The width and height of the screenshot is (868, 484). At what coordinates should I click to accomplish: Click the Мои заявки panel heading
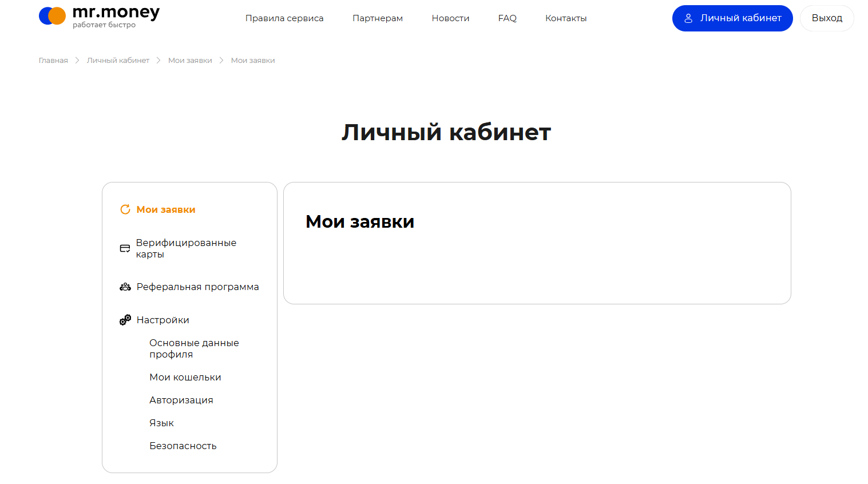(x=360, y=221)
